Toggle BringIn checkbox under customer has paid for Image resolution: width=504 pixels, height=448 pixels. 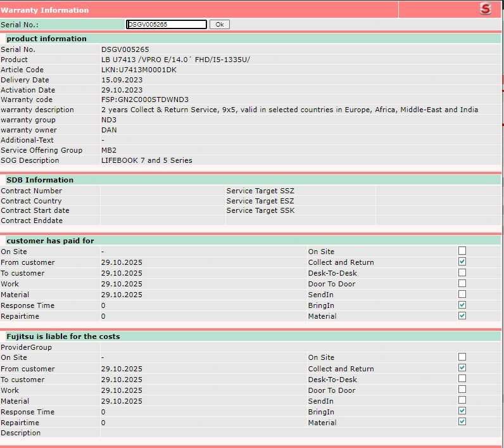462,305
